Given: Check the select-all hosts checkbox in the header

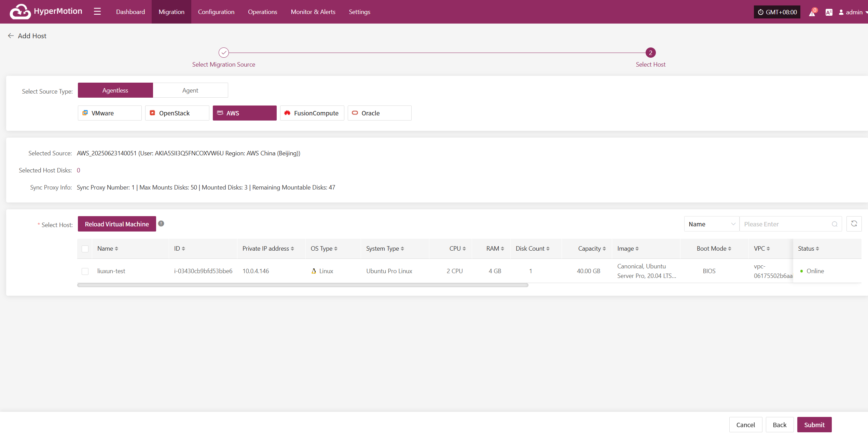Looking at the screenshot, I should [85, 249].
